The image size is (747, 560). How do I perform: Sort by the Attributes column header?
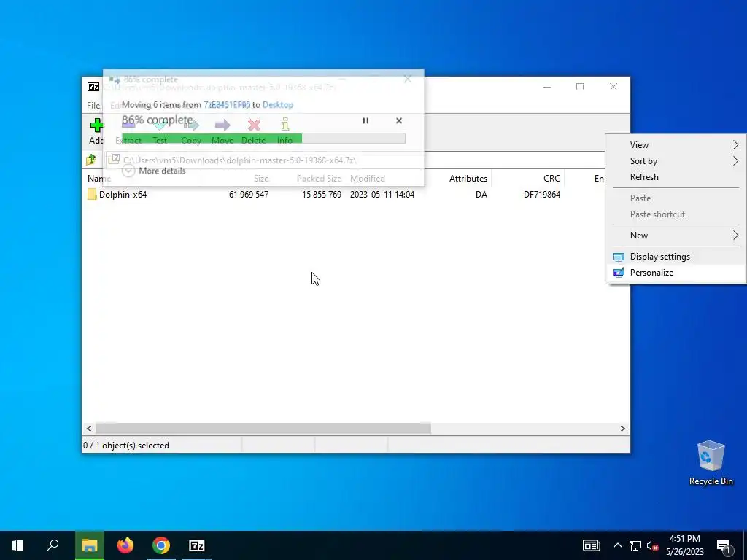(468, 179)
